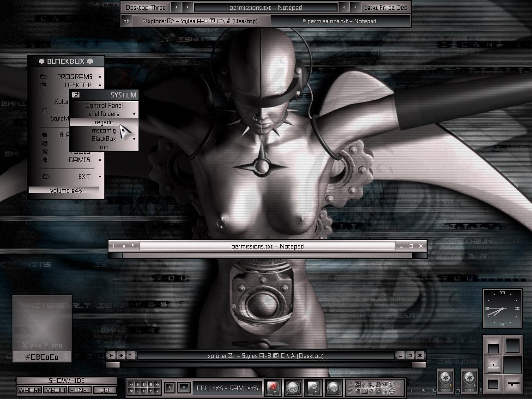Expand the shellfolders submenu arrow
Screen dimensions: 532x399
tap(134, 114)
